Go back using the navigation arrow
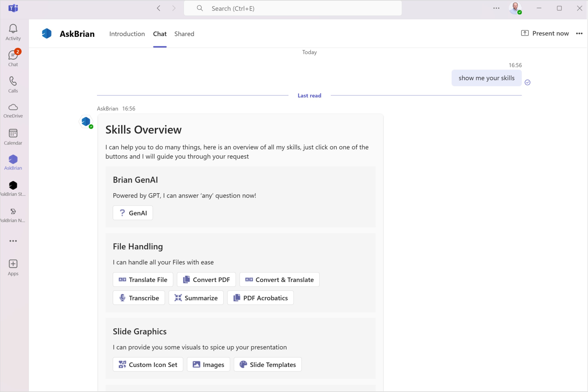The width and height of the screenshot is (588, 392). pyautogui.click(x=158, y=8)
